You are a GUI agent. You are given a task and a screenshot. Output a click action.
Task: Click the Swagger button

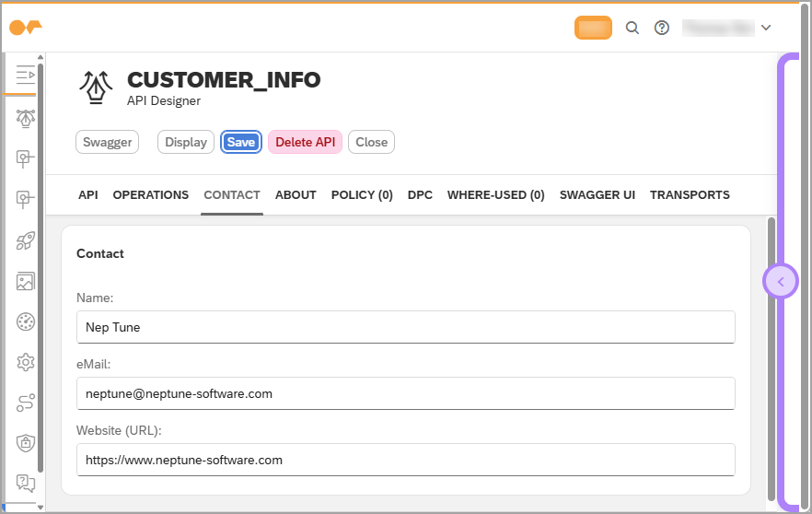pos(107,142)
